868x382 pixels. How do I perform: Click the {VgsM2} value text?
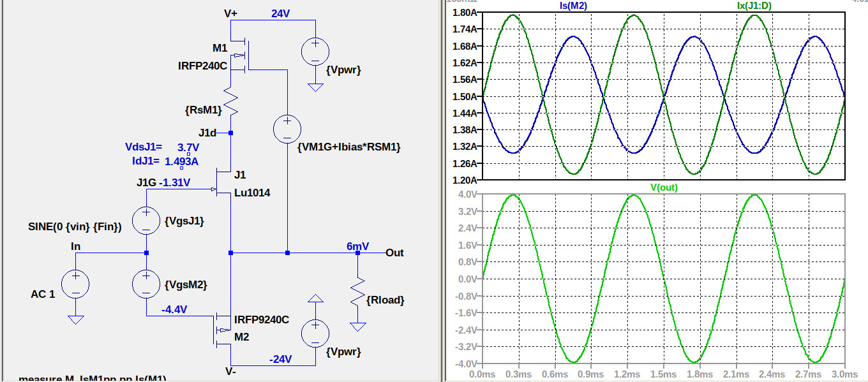click(x=186, y=284)
